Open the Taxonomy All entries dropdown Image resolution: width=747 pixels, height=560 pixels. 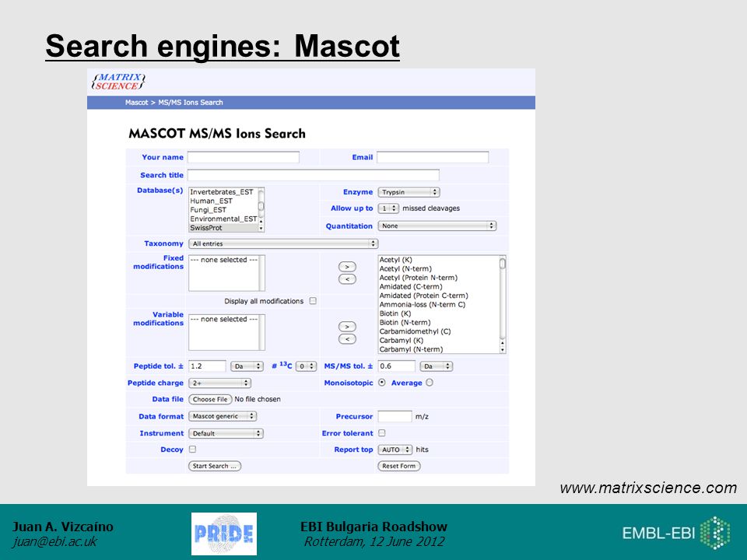pos(283,243)
